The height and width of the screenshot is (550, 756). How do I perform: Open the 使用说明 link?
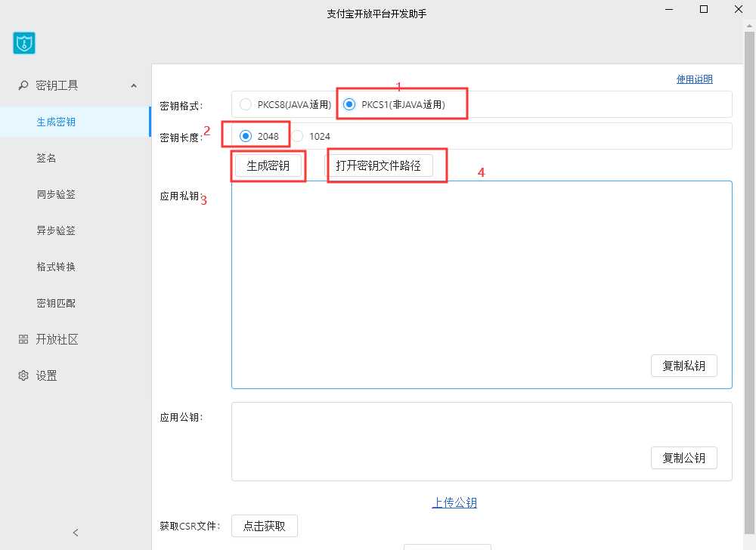tap(694, 79)
